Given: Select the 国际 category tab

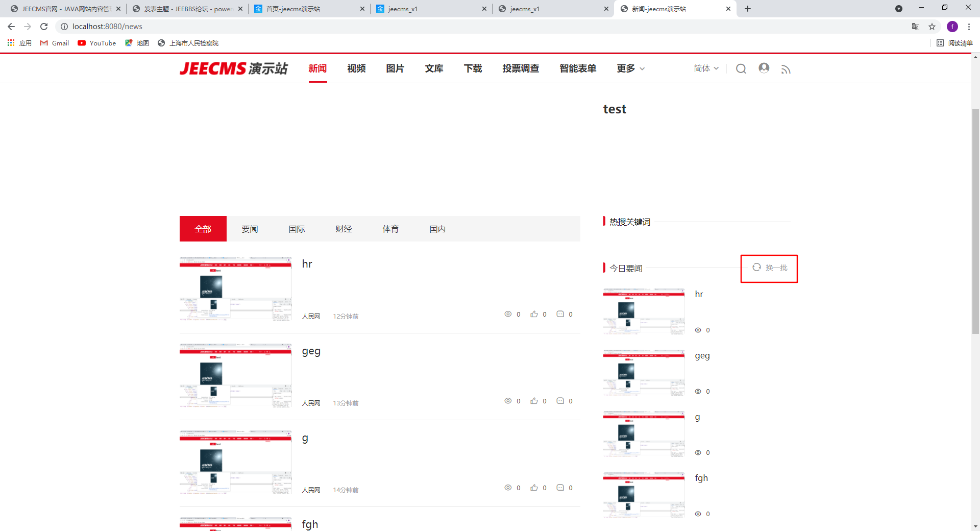Looking at the screenshot, I should coord(297,229).
